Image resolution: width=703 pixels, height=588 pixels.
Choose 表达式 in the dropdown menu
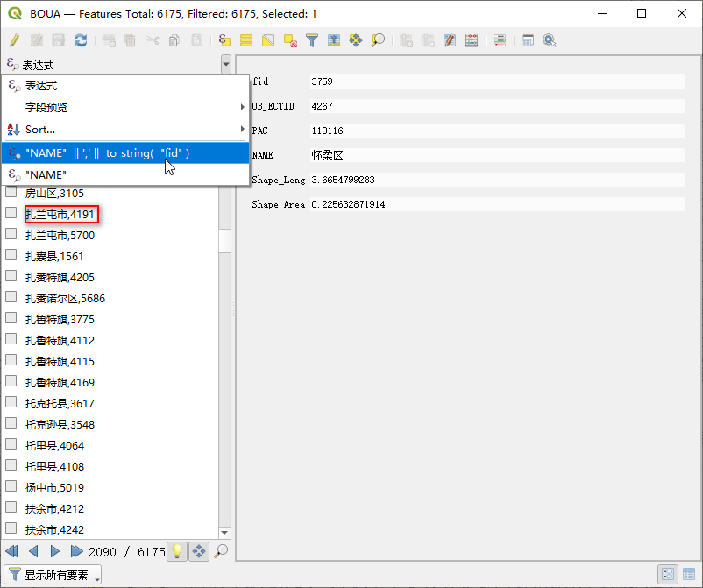click(x=125, y=86)
